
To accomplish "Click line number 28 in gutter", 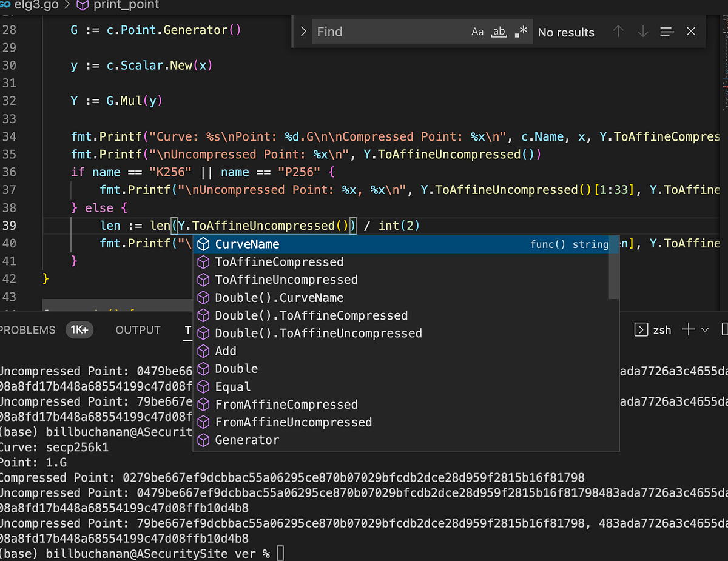I will pos(9,29).
